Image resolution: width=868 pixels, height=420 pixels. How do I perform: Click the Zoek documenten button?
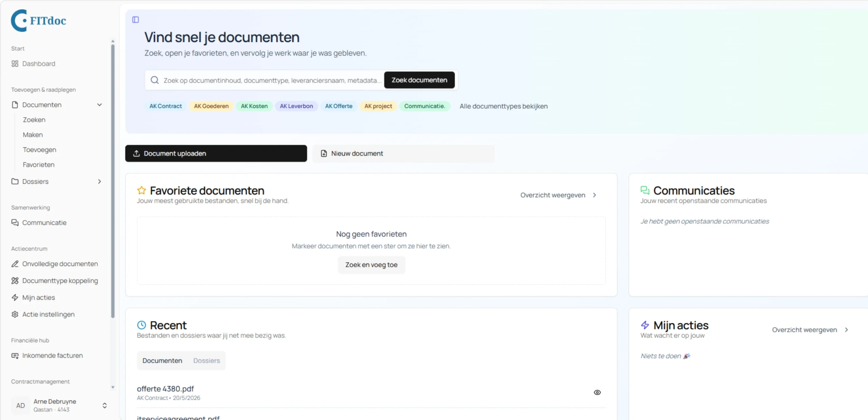click(x=419, y=80)
